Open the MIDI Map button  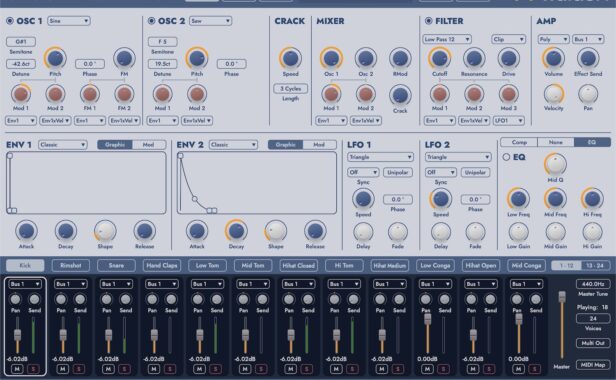click(593, 365)
